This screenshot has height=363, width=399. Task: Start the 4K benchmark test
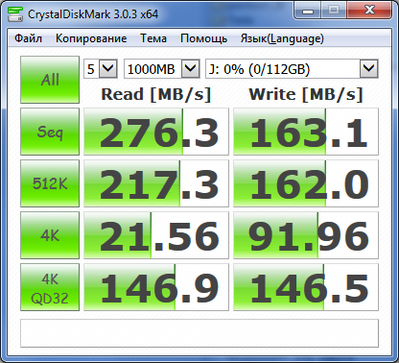point(50,235)
